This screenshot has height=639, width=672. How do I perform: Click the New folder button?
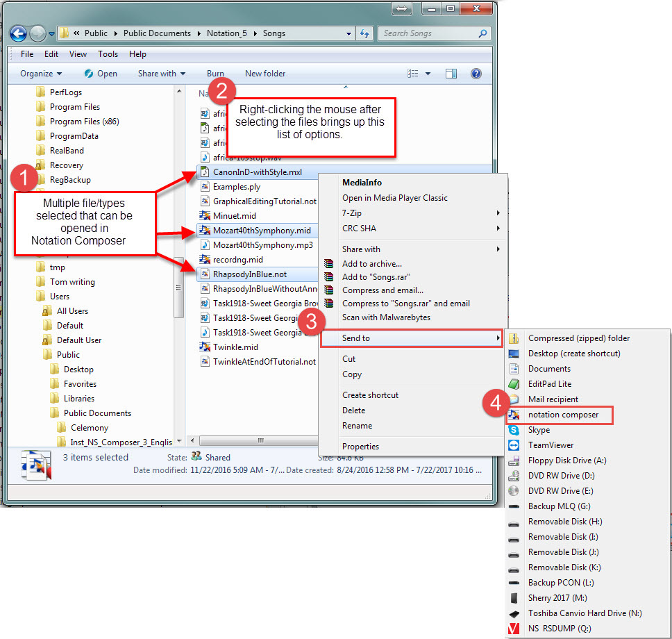coord(265,74)
